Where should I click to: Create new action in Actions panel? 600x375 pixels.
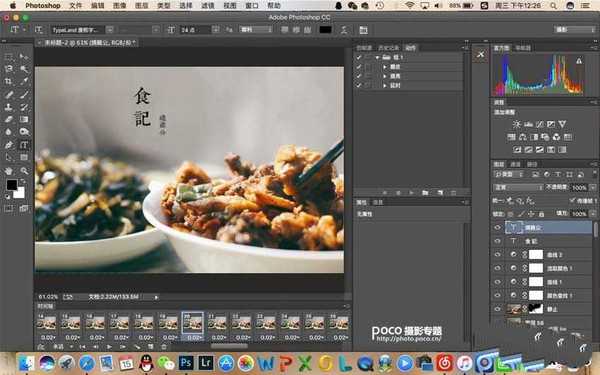(440, 192)
